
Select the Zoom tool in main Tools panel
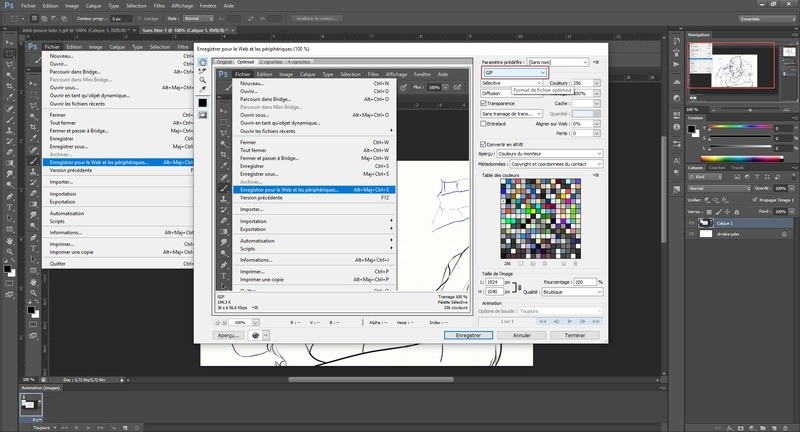[x=9, y=251]
